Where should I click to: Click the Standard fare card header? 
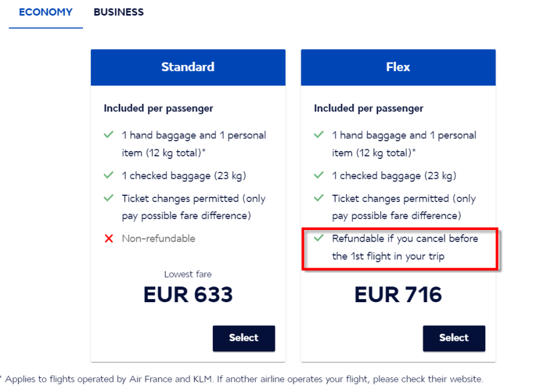pyautogui.click(x=187, y=67)
